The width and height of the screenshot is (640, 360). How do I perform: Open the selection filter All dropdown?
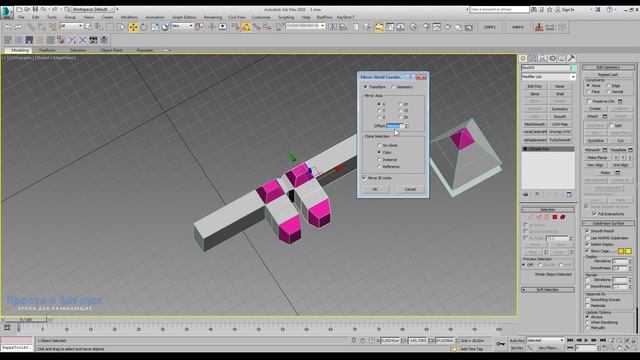click(x=71, y=26)
